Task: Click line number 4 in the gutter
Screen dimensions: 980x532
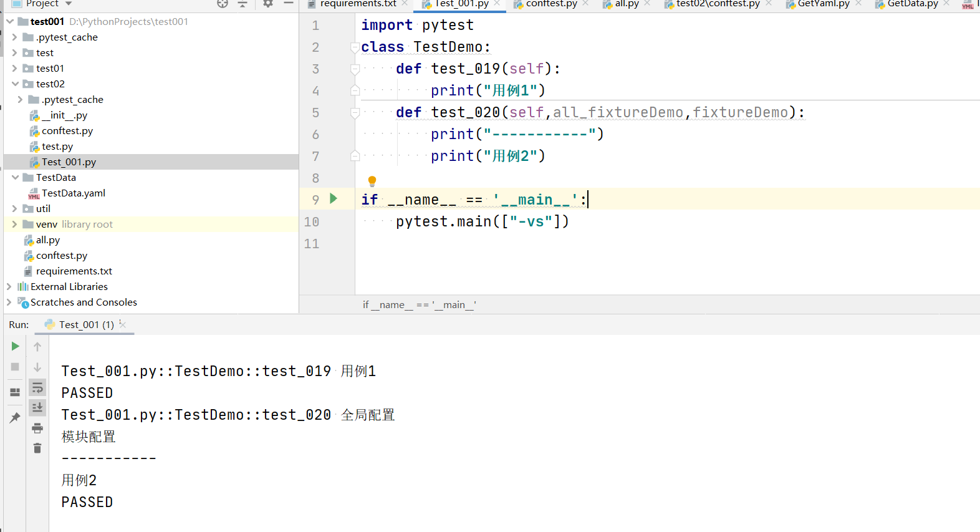Action: [x=315, y=90]
